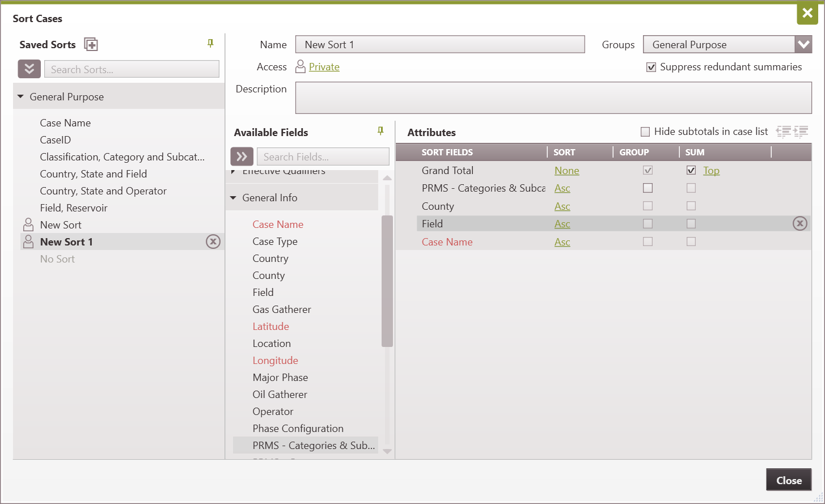Disable Suppress redundant summaries
Viewport: 825px width, 504px height.
(x=652, y=66)
